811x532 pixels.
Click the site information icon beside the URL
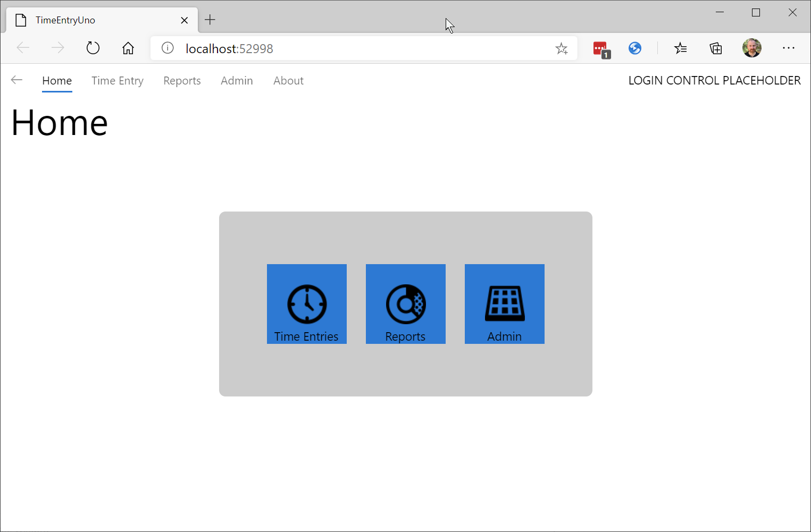click(167, 48)
